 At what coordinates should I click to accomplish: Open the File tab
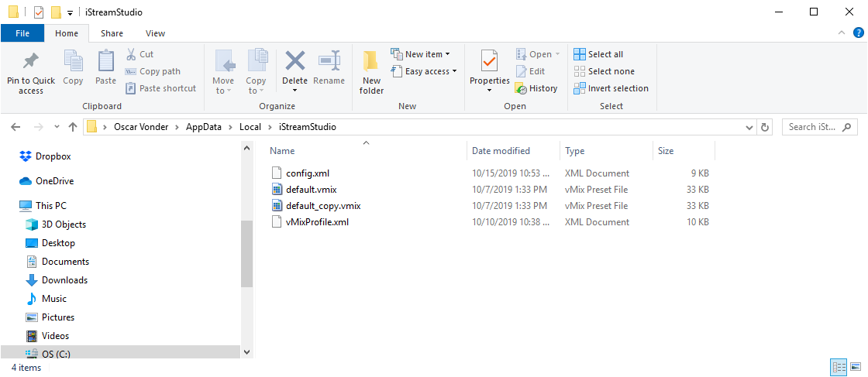22,33
